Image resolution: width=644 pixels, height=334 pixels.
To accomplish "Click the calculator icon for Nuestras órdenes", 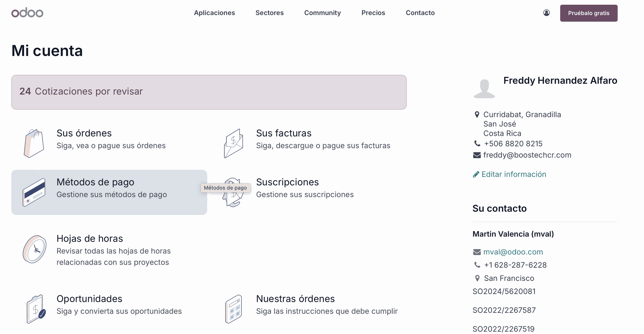I will pos(233,309).
